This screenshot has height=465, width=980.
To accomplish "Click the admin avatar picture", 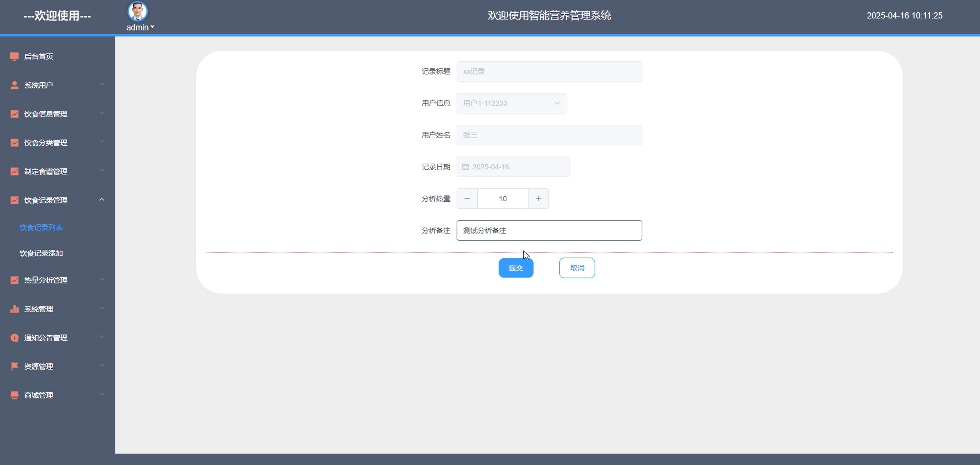I will coord(137,11).
